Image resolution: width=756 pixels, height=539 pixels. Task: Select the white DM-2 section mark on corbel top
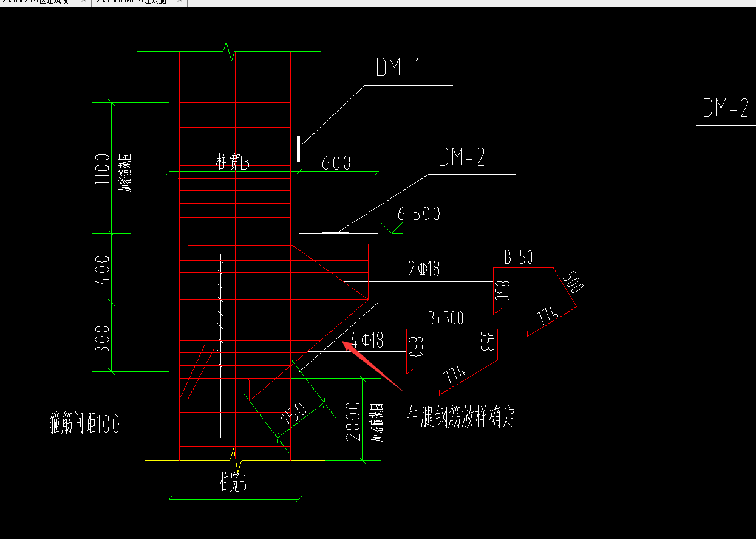tap(336, 232)
